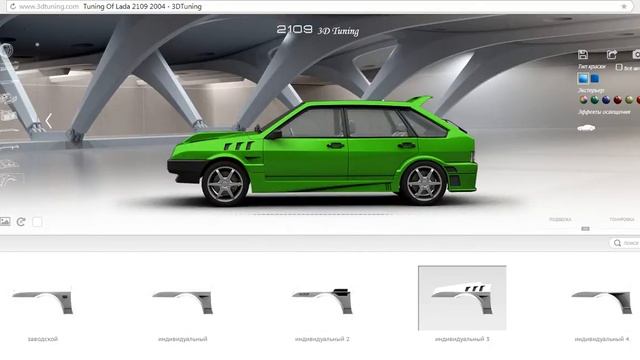This screenshot has width=640, height=360.
Task: Open the Подвеска suspension tab
Action: (560, 220)
